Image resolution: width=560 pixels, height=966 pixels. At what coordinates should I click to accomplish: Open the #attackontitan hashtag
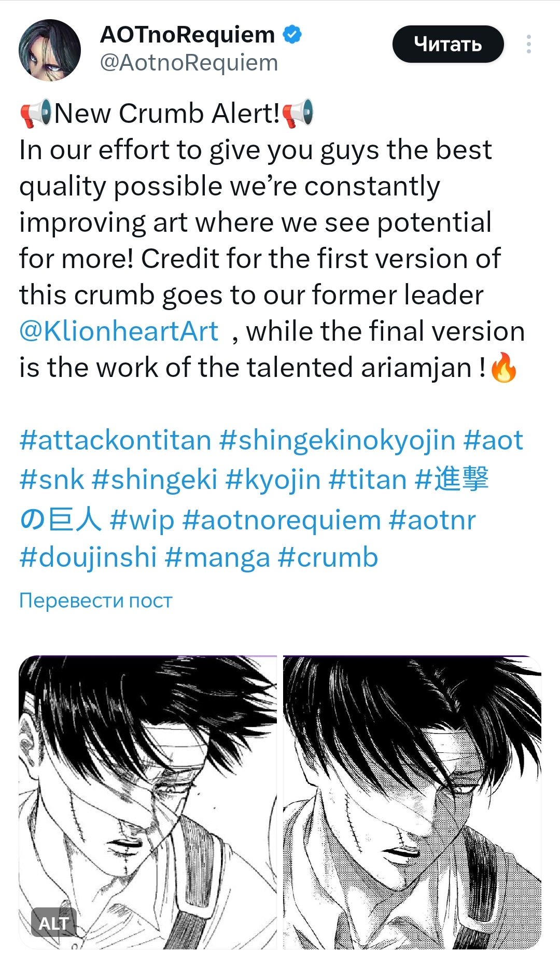click(115, 440)
